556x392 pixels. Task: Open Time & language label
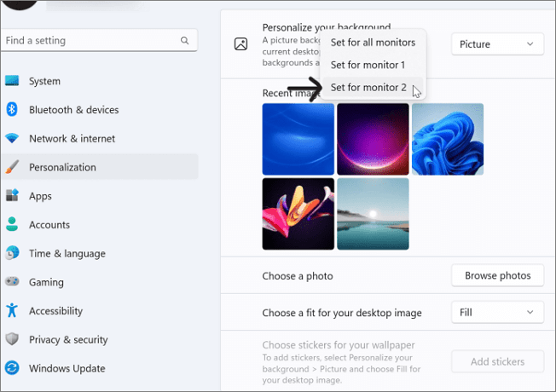click(x=67, y=253)
